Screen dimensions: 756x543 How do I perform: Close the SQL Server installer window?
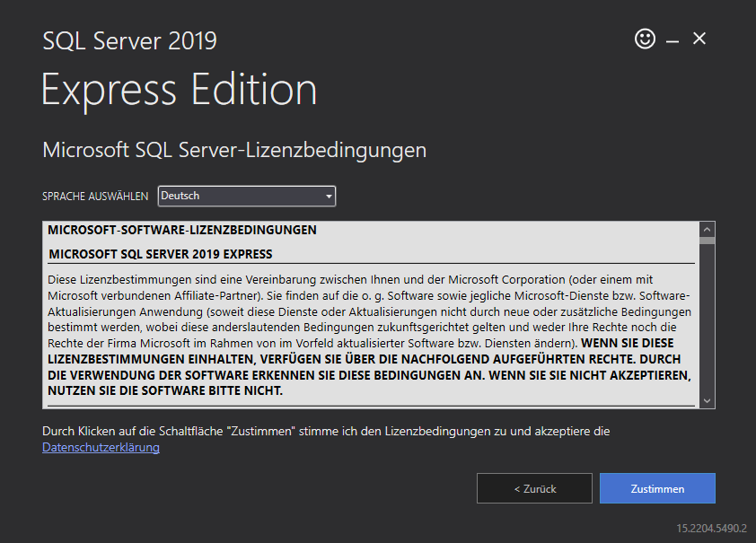(699, 39)
